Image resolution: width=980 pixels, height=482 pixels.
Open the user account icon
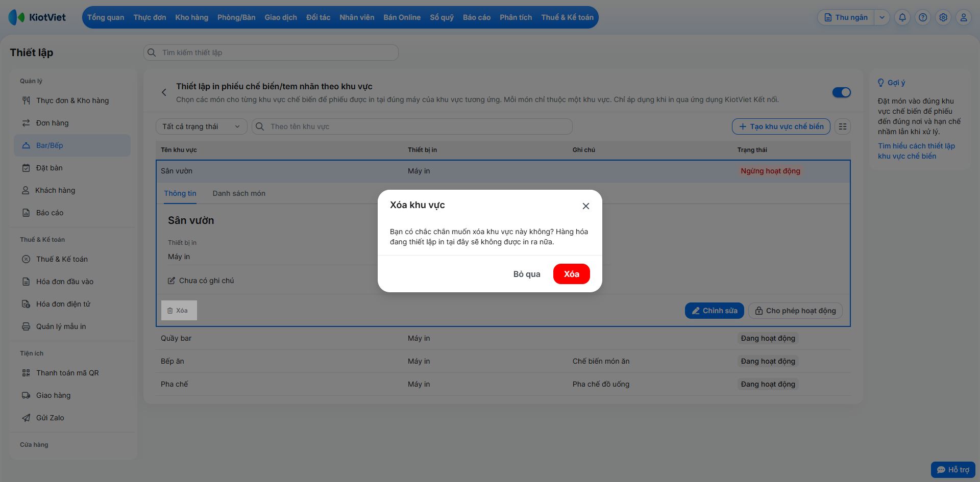tap(964, 17)
